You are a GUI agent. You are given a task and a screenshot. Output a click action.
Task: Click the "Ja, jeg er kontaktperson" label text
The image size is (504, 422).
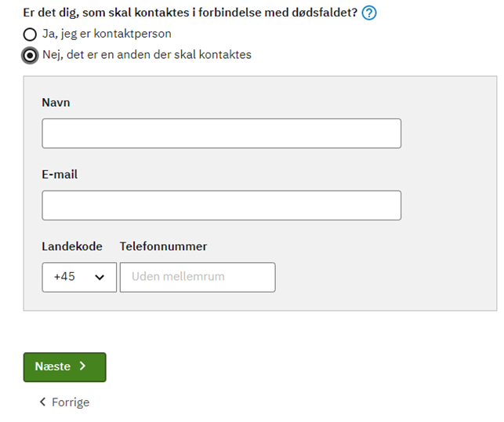click(x=107, y=34)
